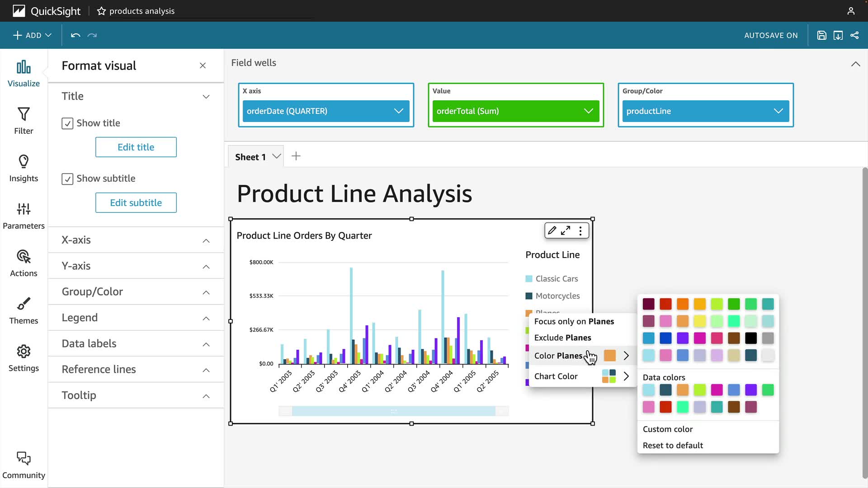
Task: Open the orderDate (QUARTER) field dropdown
Action: click(x=398, y=111)
